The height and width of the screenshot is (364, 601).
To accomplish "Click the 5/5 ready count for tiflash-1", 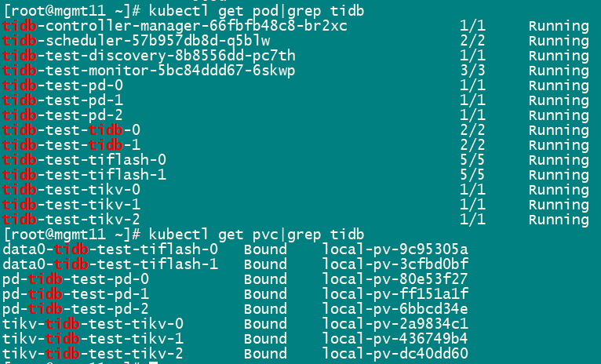I will pos(473,175).
